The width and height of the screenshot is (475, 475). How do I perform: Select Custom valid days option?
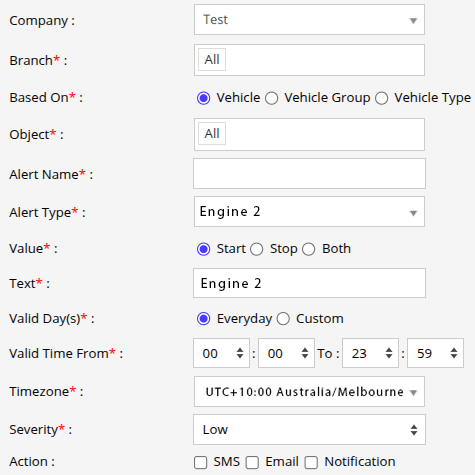[x=283, y=319]
